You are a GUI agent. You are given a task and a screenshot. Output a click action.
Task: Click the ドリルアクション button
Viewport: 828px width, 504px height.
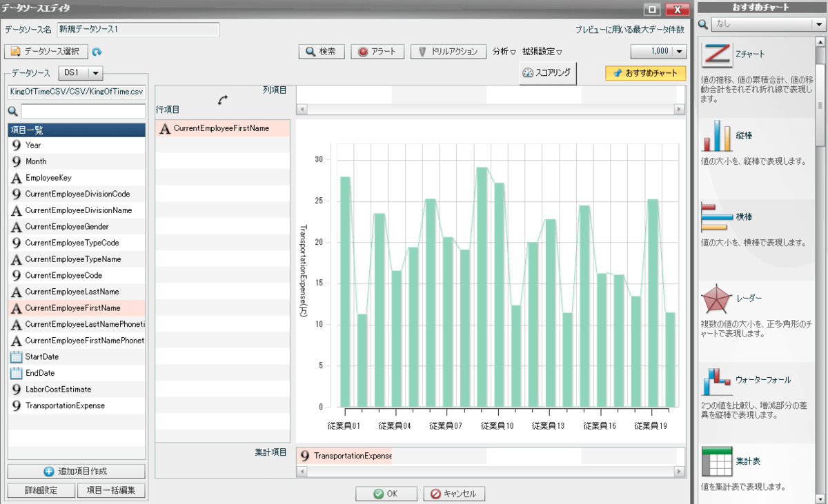click(448, 52)
